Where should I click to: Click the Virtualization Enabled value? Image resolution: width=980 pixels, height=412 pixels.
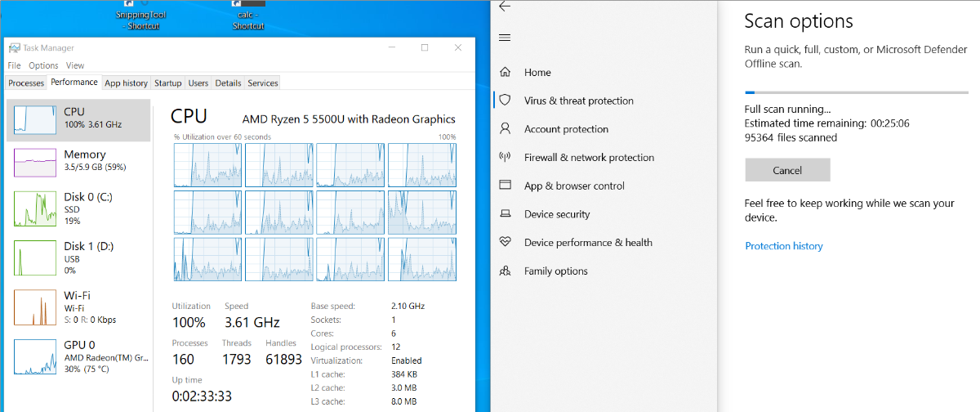(x=407, y=360)
